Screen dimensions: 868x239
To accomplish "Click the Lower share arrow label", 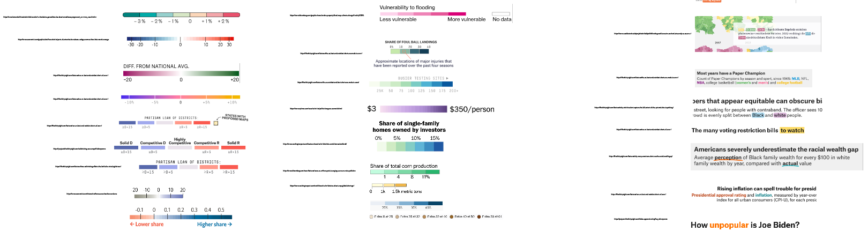I will tap(147, 225).
